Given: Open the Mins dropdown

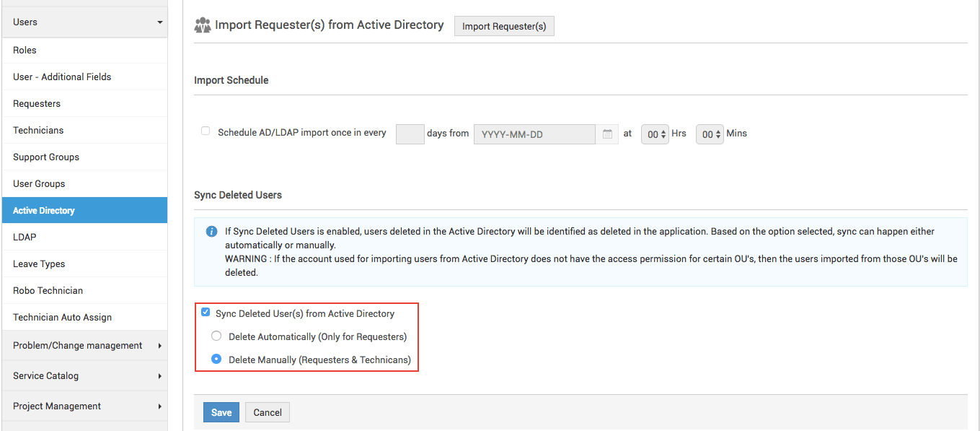Looking at the screenshot, I should [x=710, y=134].
